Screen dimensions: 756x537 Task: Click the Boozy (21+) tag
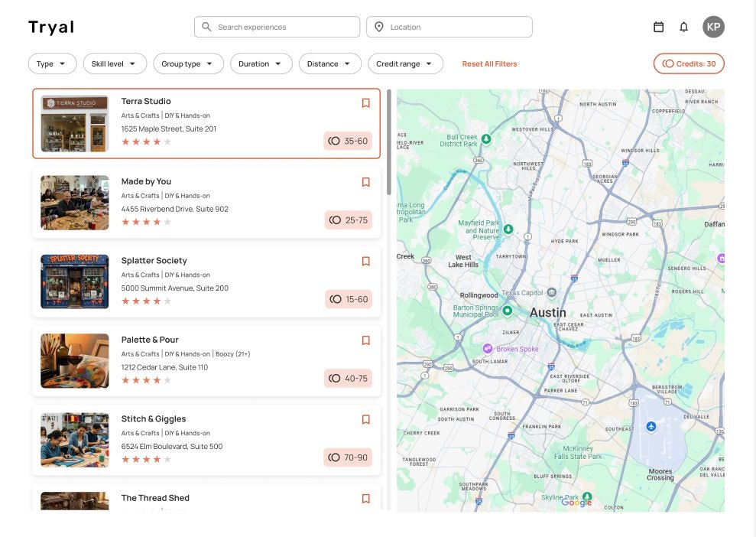[233, 353]
